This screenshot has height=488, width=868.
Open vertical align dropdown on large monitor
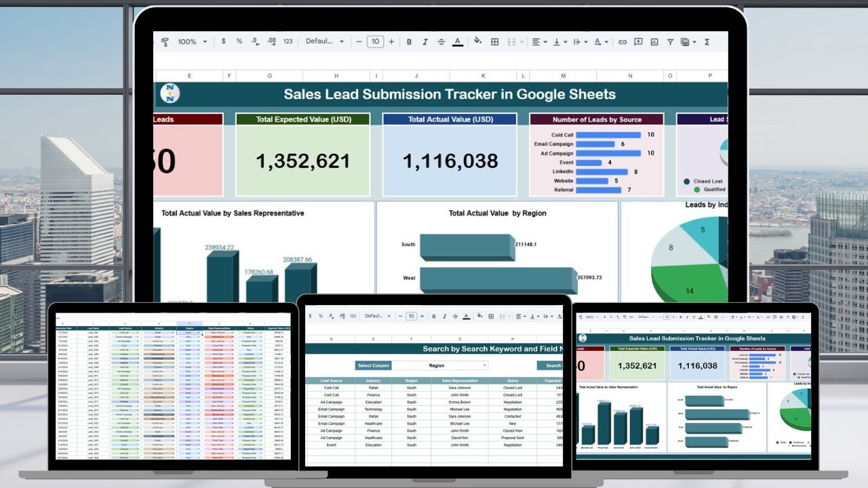[x=559, y=42]
